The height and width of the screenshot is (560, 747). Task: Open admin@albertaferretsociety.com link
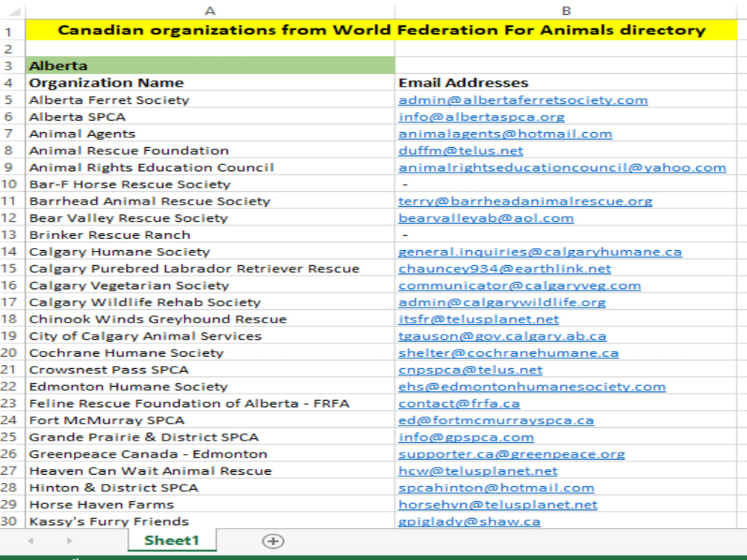(523, 100)
